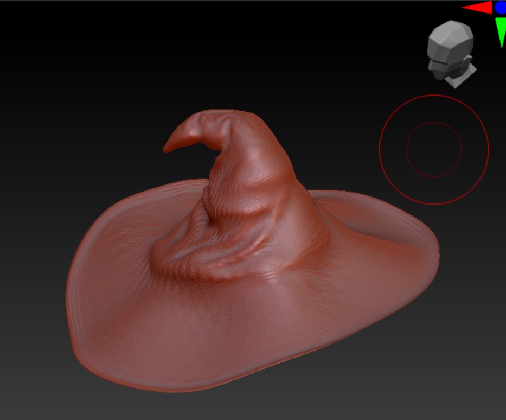
Task: Click the blue Z axis dot
Action: pos(501,8)
